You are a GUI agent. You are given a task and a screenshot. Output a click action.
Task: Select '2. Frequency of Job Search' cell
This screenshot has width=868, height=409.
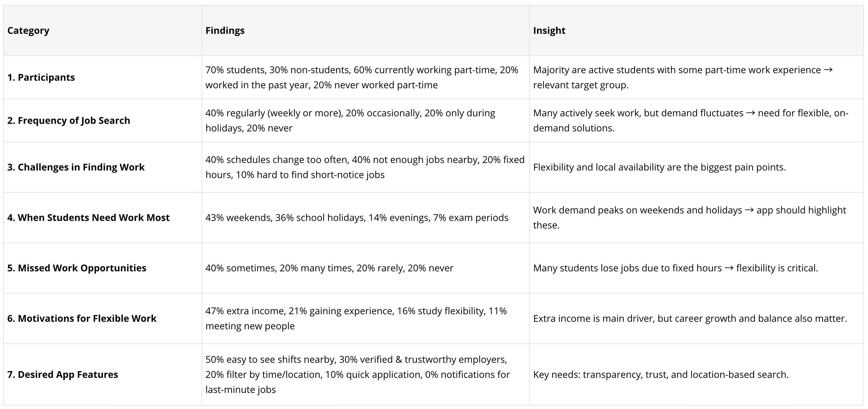69,120
